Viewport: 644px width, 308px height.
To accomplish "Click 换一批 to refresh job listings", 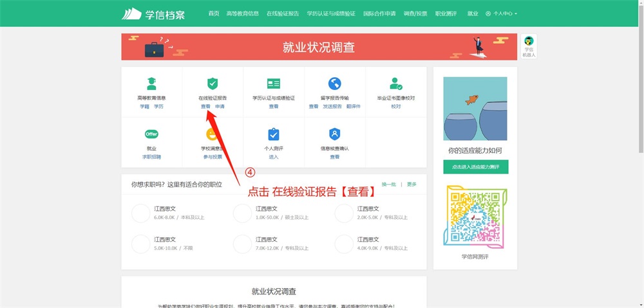I will 388,184.
